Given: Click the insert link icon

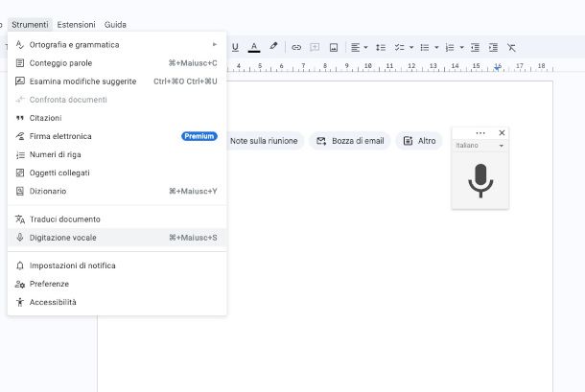Looking at the screenshot, I should click(296, 46).
